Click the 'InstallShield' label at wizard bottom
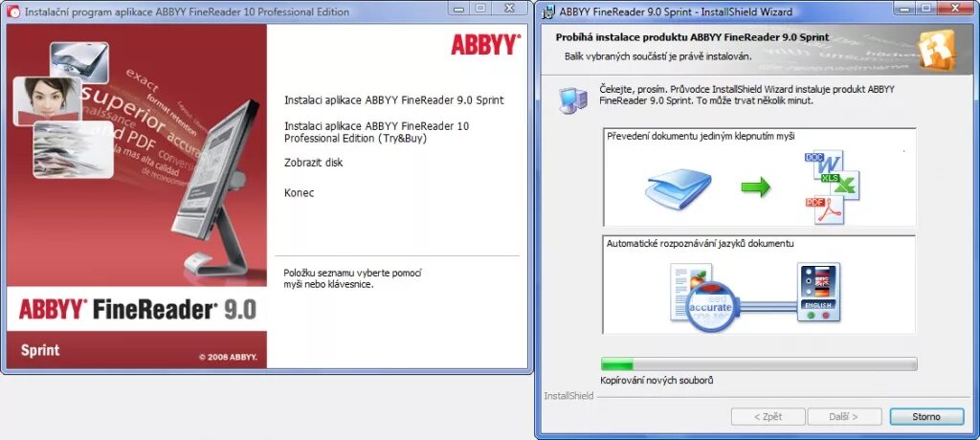Viewport: 980px width, 440px height. point(568,396)
